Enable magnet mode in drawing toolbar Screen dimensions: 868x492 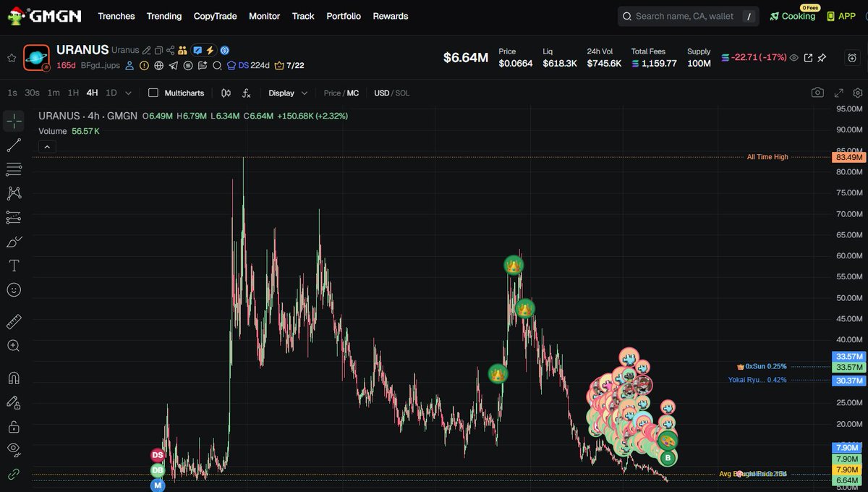(x=14, y=378)
